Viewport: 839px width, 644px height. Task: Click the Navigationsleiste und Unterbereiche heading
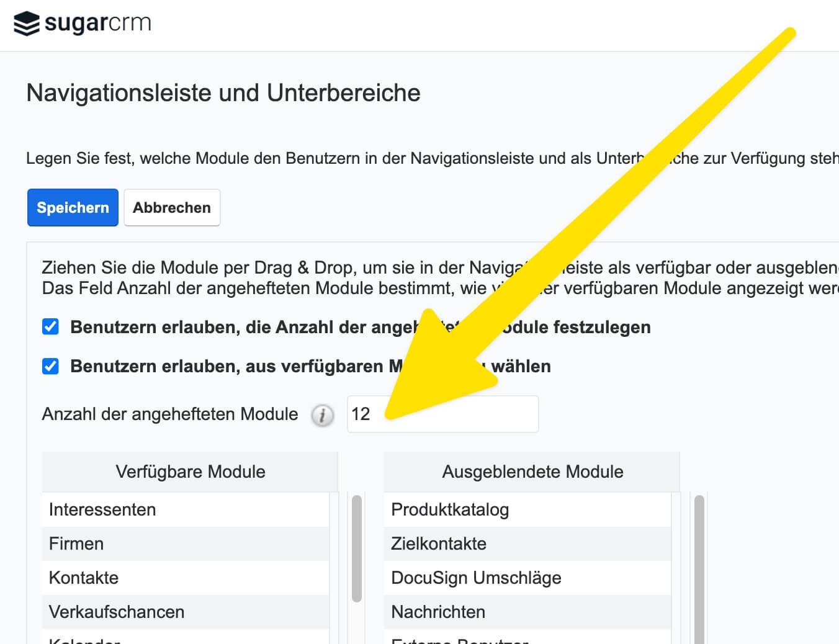(x=223, y=93)
